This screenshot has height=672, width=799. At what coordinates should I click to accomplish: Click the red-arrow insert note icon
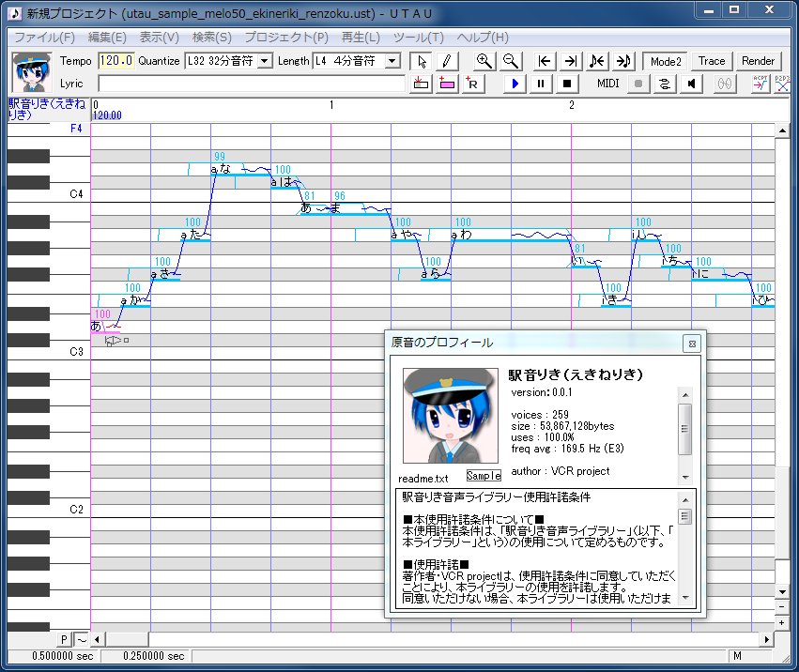[x=421, y=84]
